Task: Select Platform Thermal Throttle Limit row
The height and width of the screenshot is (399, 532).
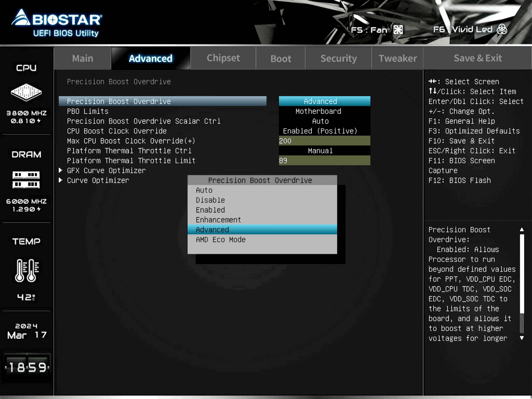Action: (x=131, y=160)
